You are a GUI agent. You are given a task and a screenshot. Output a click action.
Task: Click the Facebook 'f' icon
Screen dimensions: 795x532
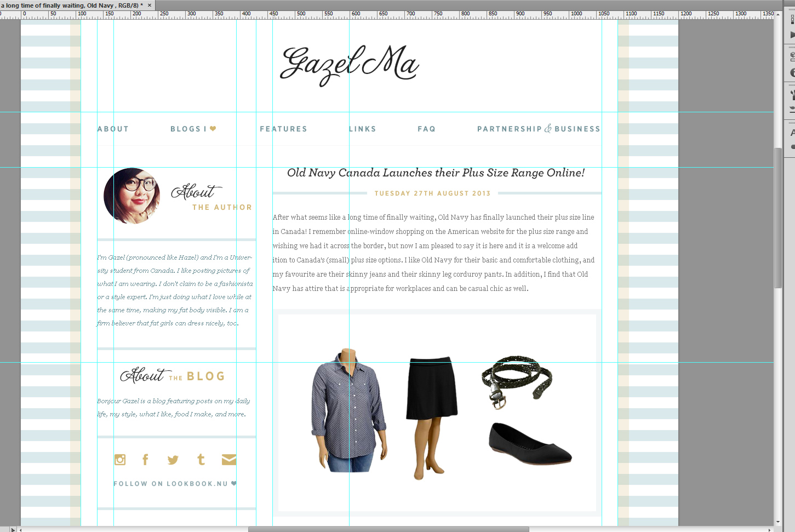(145, 460)
